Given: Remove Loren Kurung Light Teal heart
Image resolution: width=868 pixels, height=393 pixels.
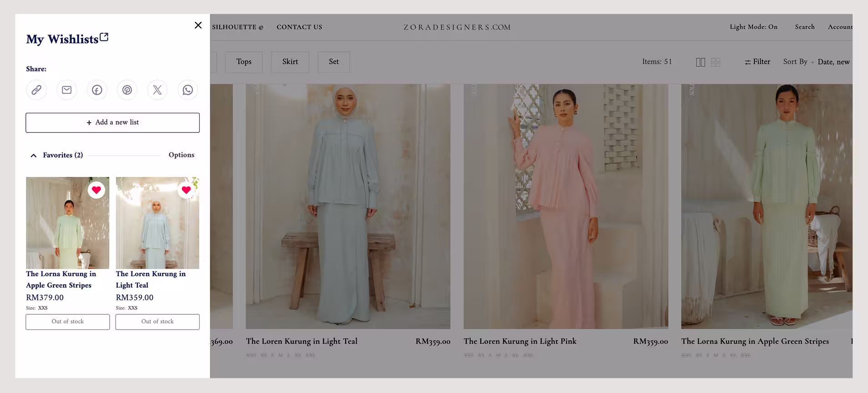Looking at the screenshot, I should coord(186,190).
